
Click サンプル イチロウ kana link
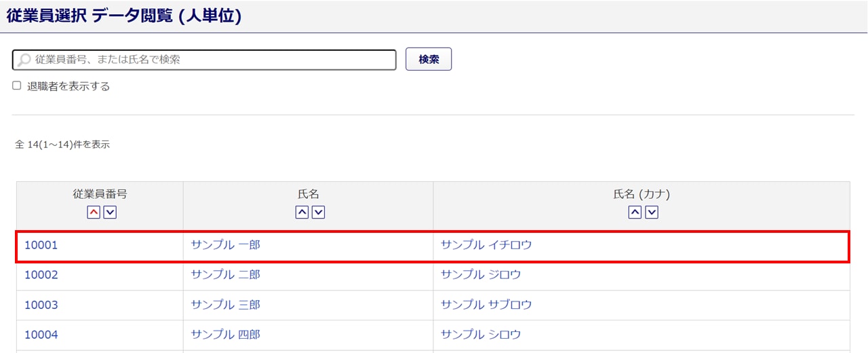(486, 245)
